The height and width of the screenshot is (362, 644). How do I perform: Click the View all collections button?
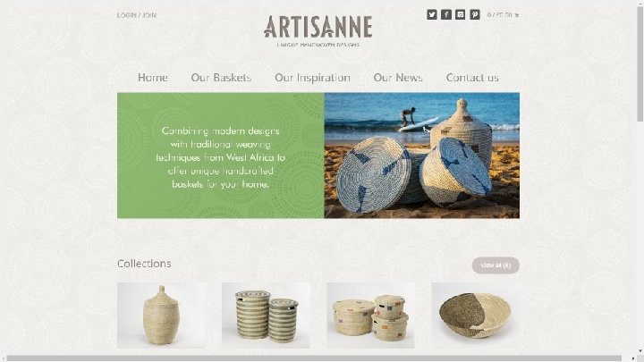point(496,265)
